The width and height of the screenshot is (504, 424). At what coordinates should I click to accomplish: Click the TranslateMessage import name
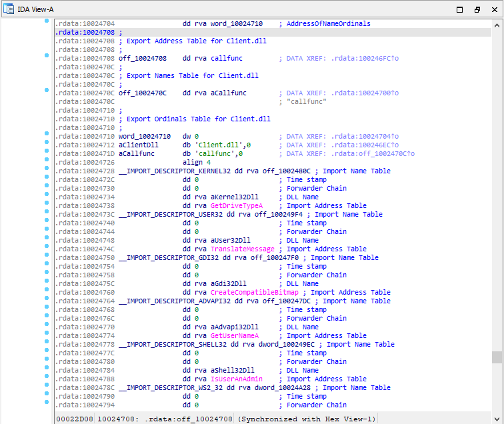(243, 249)
